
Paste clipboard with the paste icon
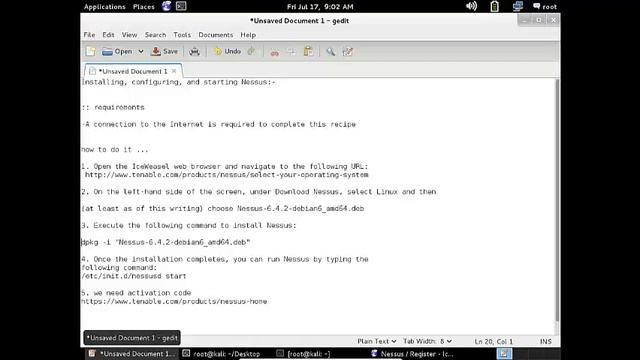point(308,51)
